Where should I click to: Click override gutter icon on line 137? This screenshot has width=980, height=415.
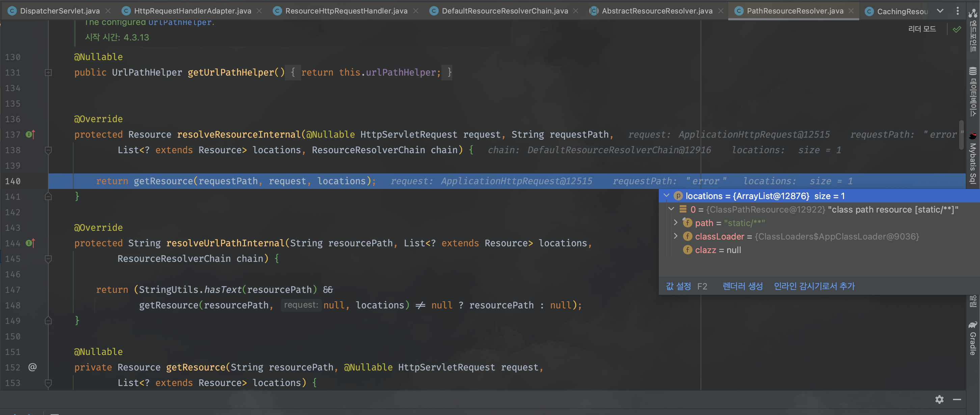[x=30, y=134]
